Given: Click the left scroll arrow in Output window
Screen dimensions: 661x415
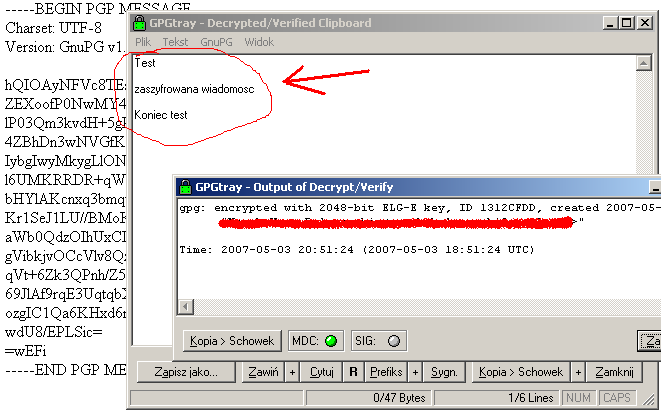Looking at the screenshot, I should 185,307.
